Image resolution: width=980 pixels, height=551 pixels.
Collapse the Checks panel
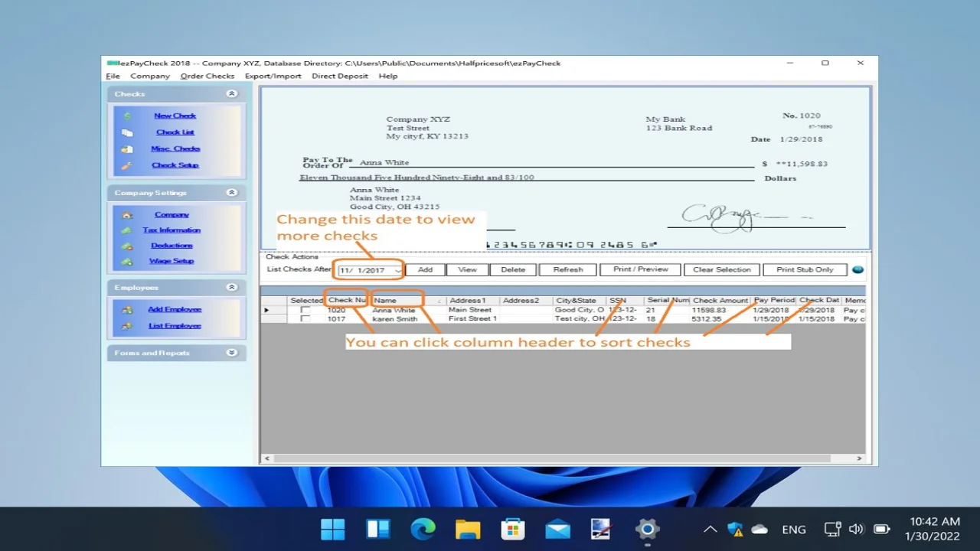coord(231,93)
